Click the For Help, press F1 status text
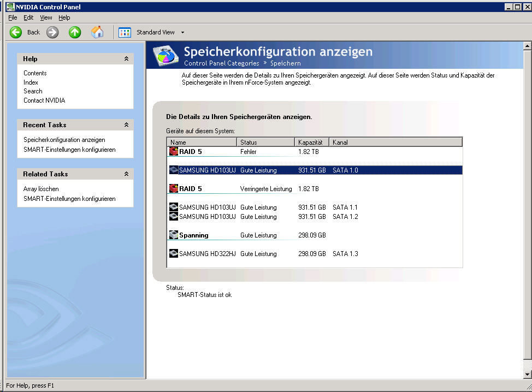 (30, 385)
